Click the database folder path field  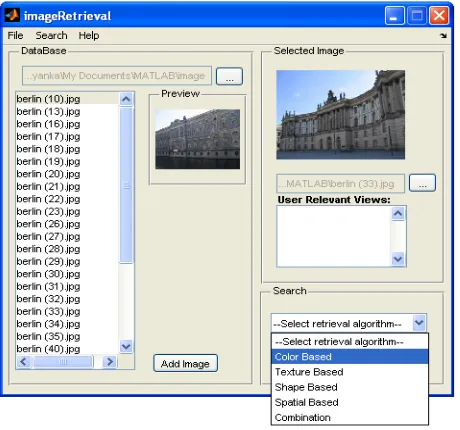(117, 76)
